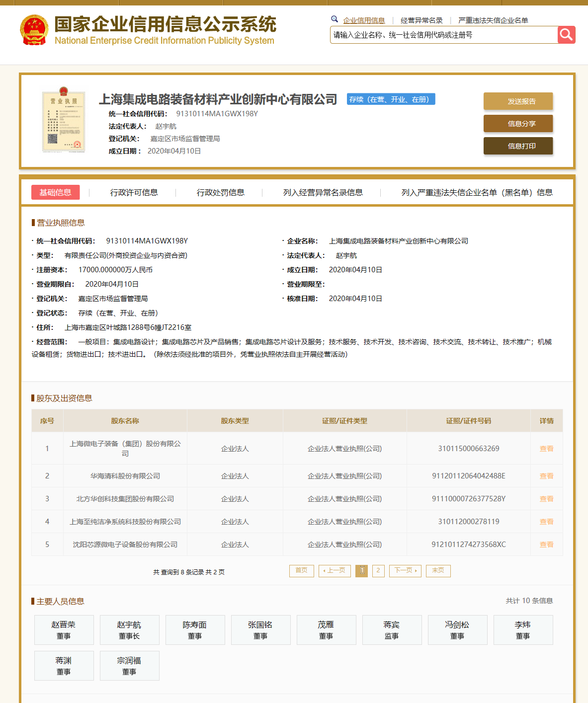The height and width of the screenshot is (703, 588).
Task: Open the 列入经营异常名录信息 tab
Action: click(323, 193)
